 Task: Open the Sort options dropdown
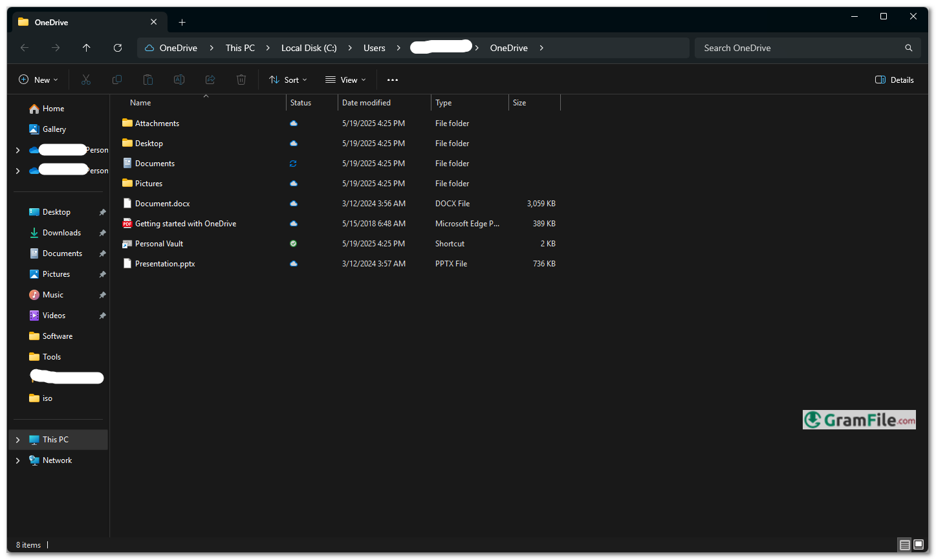pos(288,80)
